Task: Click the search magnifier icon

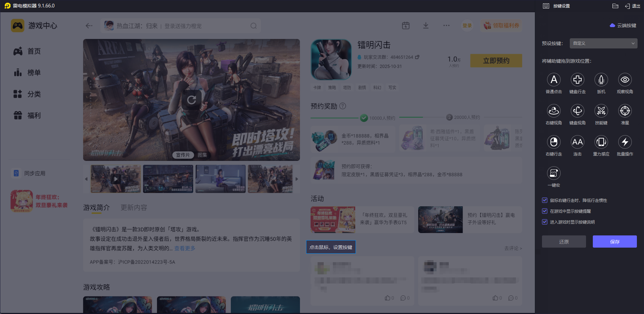Action: click(x=254, y=26)
